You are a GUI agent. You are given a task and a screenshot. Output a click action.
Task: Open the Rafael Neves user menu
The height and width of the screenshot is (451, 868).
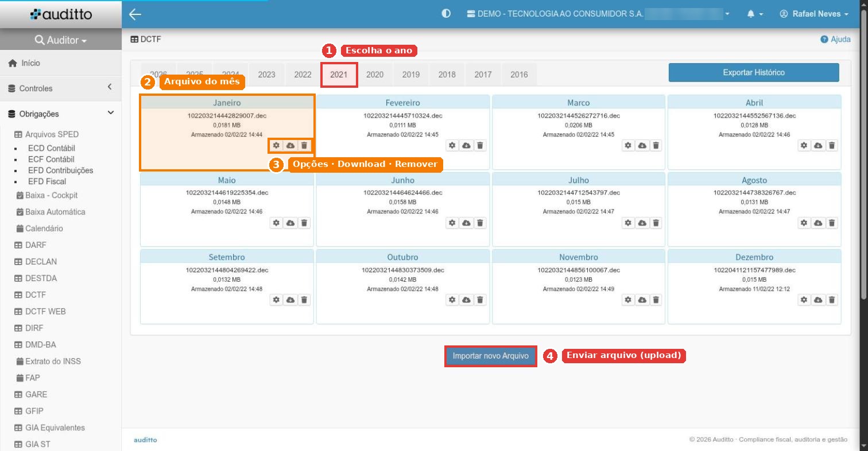814,14
